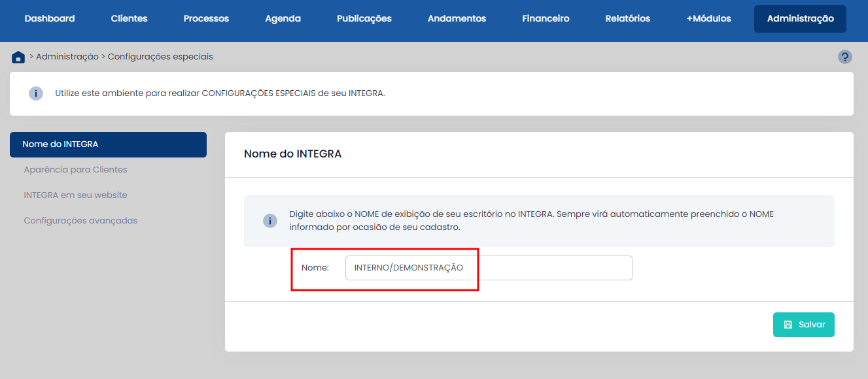
Task: Click the home icon in the breadcrumb
Action: [18, 57]
